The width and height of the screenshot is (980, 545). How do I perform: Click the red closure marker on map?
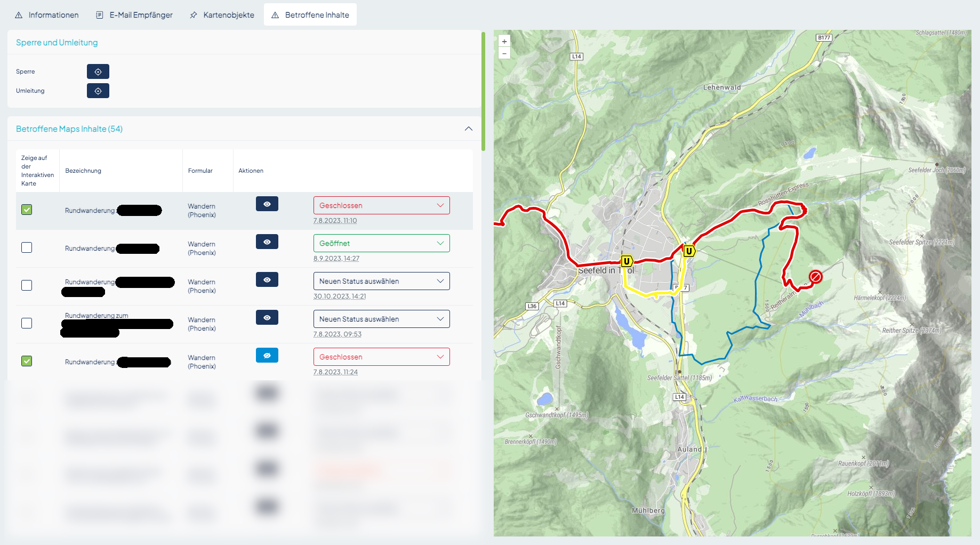pyautogui.click(x=815, y=276)
